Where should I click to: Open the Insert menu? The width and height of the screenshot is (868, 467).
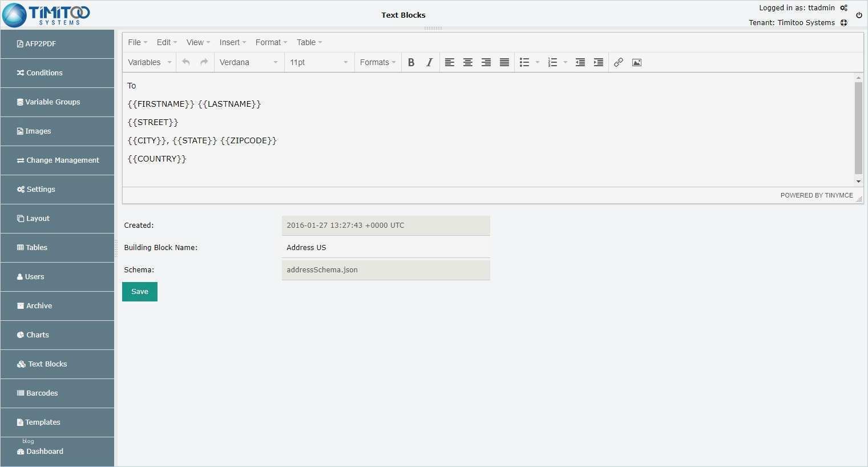[x=233, y=42]
